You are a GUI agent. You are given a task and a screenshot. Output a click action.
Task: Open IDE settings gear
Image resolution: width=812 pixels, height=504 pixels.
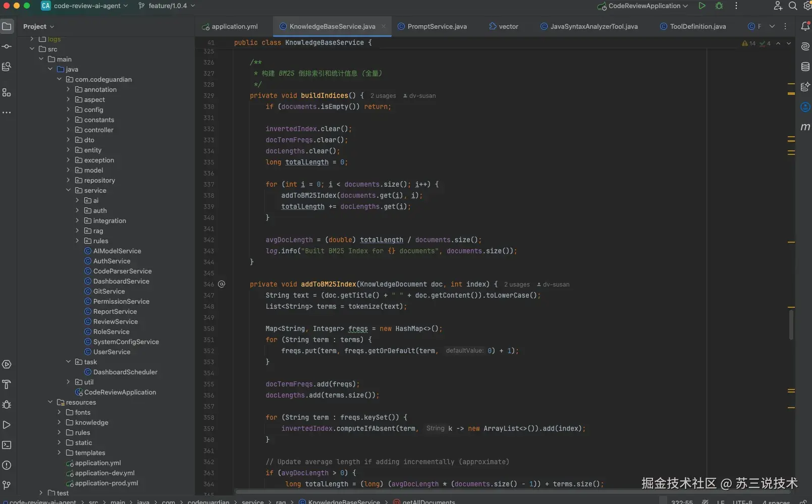click(807, 6)
